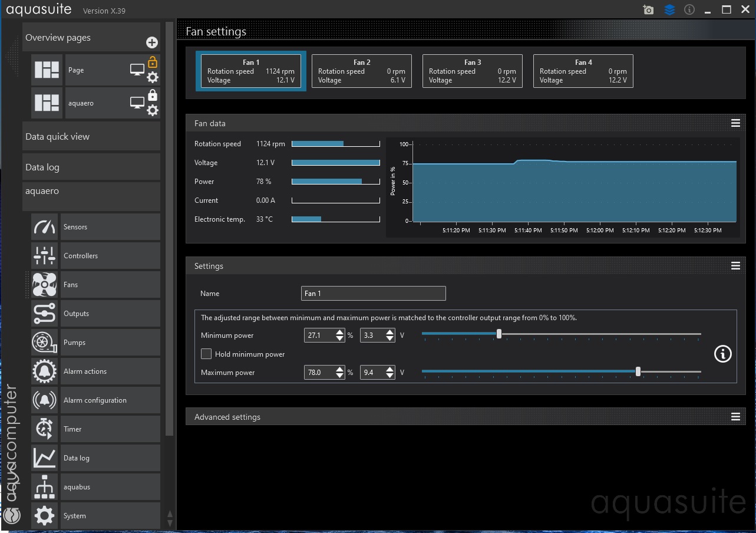Open Data quick view section
This screenshot has height=533, width=756.
coord(91,136)
